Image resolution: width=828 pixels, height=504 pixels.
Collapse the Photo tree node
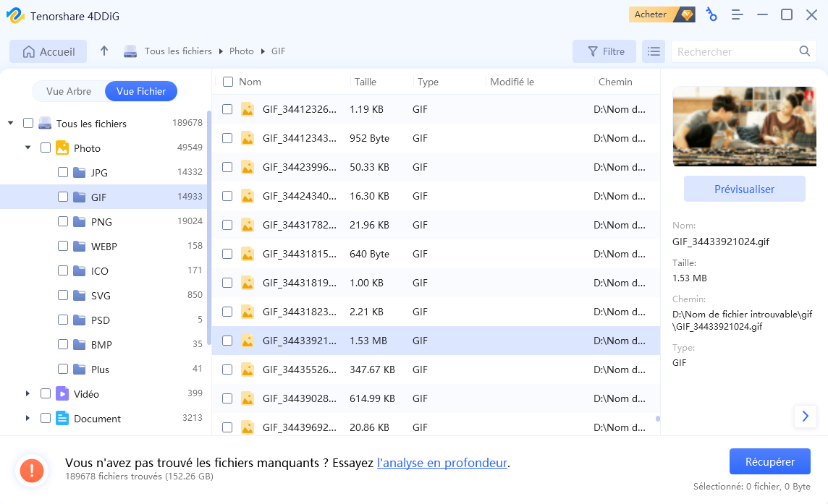[28, 148]
